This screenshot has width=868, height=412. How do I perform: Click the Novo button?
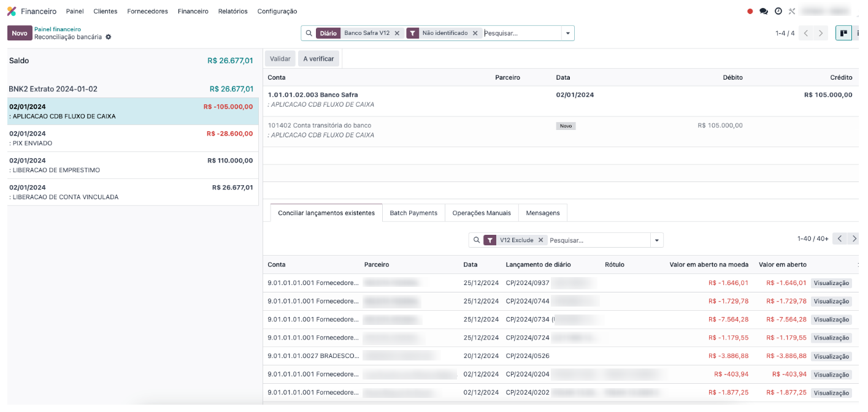coord(20,33)
